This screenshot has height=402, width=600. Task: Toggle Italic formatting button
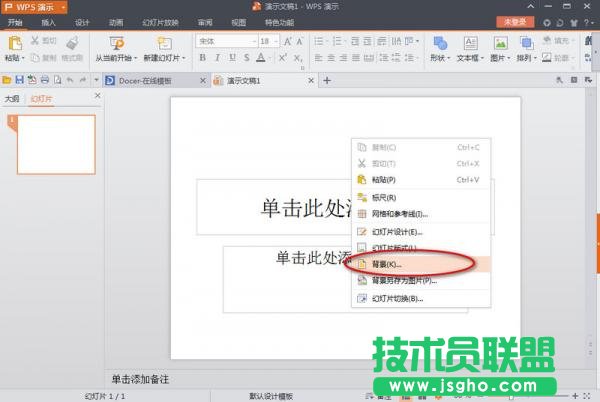[x=217, y=58]
